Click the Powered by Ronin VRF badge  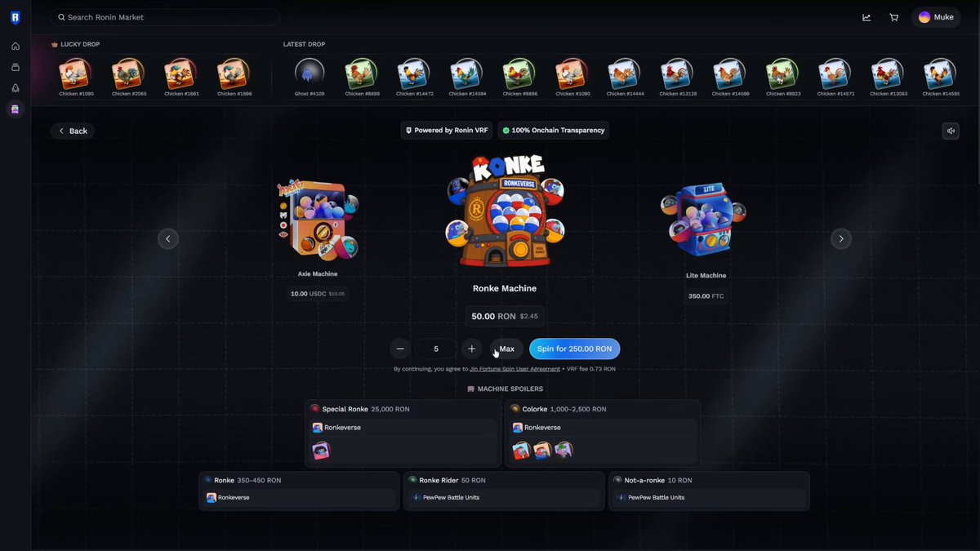coord(447,131)
